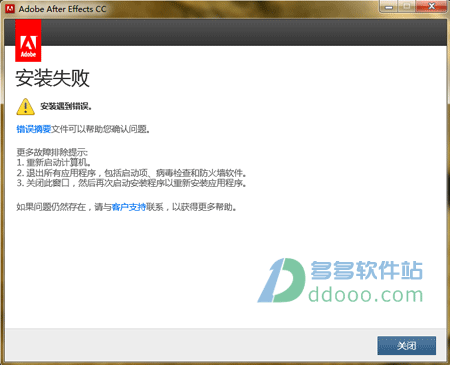
Task: Click the red Adobe logo
Action: pyautogui.click(x=28, y=40)
